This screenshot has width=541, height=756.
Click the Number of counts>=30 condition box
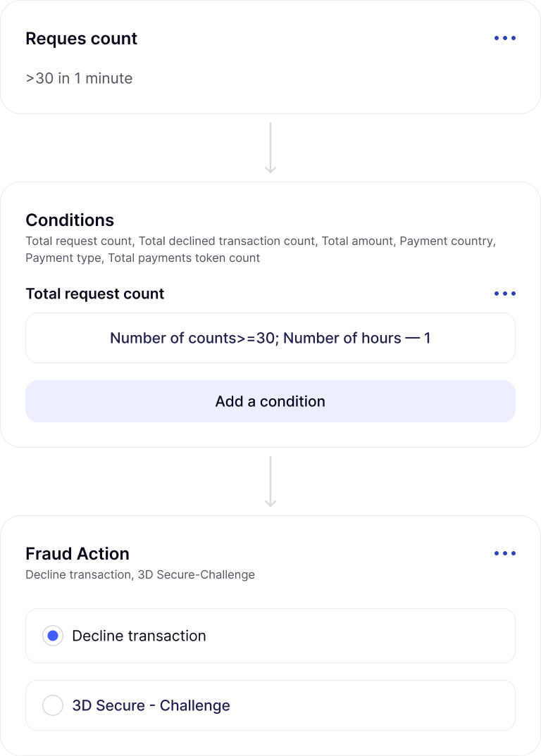tap(270, 338)
